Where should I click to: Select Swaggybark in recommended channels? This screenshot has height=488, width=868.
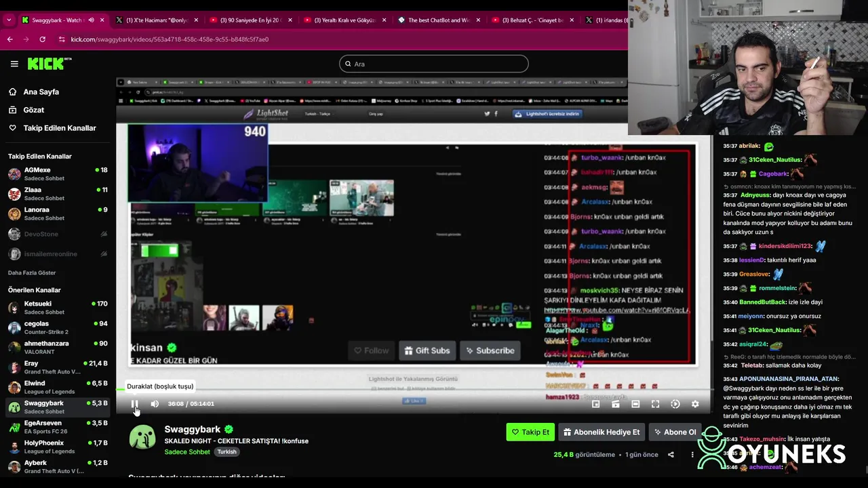point(58,407)
